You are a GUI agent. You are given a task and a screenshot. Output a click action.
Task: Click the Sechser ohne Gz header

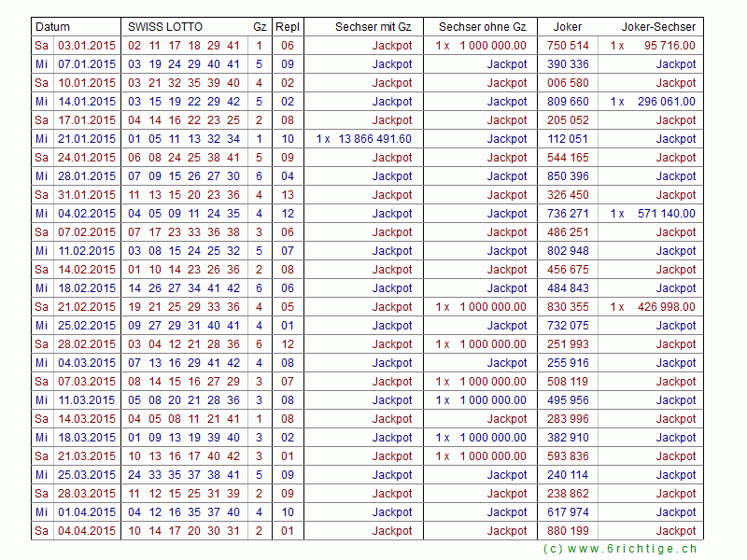point(482,27)
